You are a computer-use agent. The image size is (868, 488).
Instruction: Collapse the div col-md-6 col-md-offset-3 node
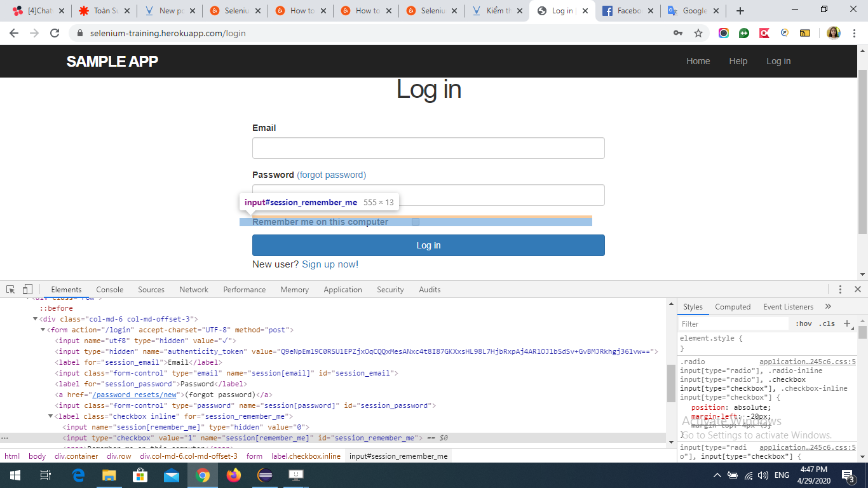(36, 319)
